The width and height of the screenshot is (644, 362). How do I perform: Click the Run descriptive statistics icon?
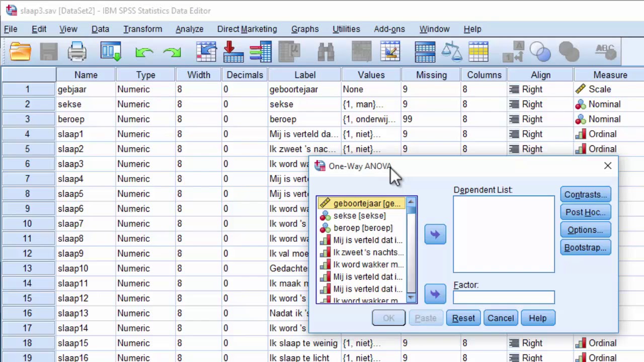coord(289,51)
